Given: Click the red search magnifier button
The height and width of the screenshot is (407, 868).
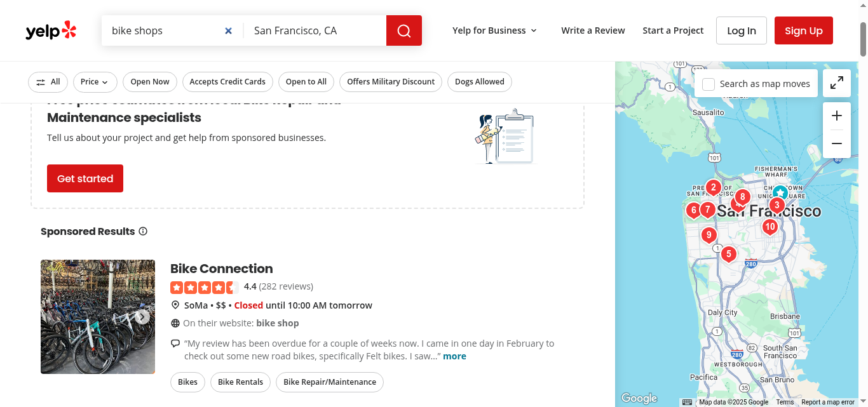Looking at the screenshot, I should tap(404, 30).
